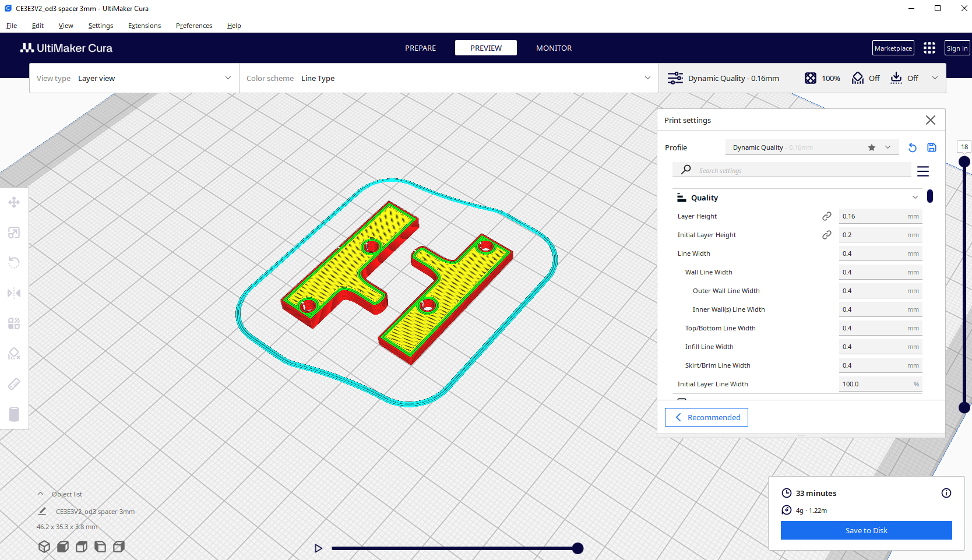Collapse the Object list
This screenshot has height=560, width=972.
(x=41, y=494)
